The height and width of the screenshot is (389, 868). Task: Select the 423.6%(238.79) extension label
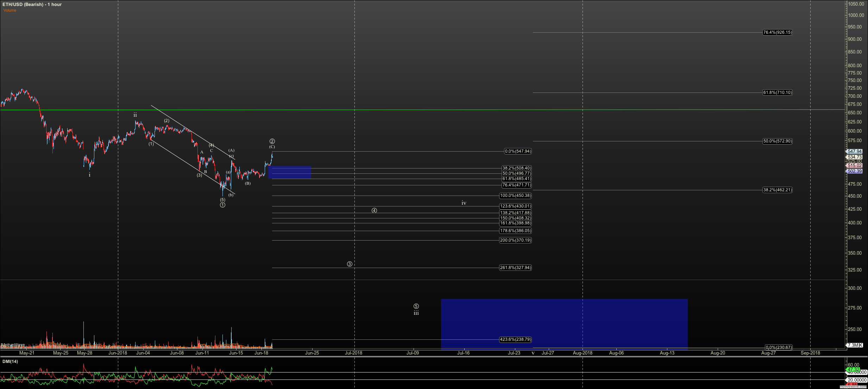tap(515, 339)
